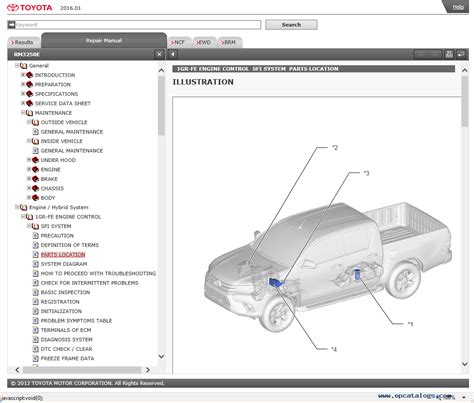Expand the INTRODUCTION node
This screenshot has width=474, height=403.
(x=23, y=75)
